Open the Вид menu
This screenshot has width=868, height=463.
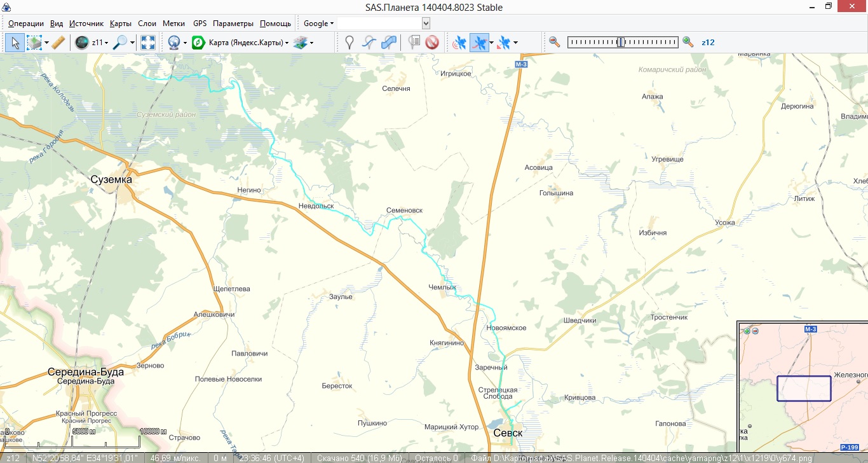[57, 24]
